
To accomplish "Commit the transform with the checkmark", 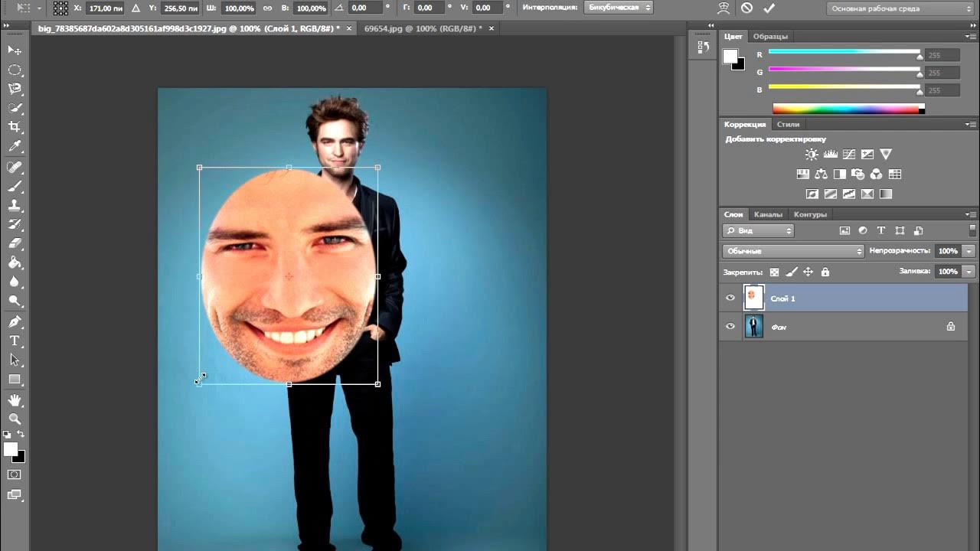I will pos(769,8).
